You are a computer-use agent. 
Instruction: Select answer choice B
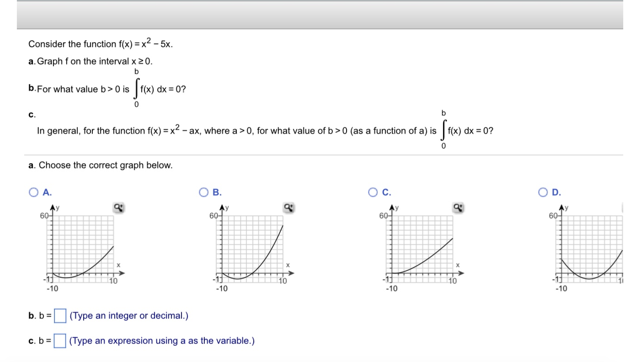203,192
